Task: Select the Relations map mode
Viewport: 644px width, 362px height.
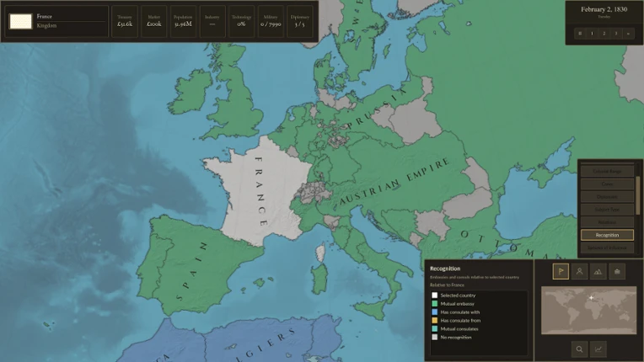Action: [x=607, y=222]
